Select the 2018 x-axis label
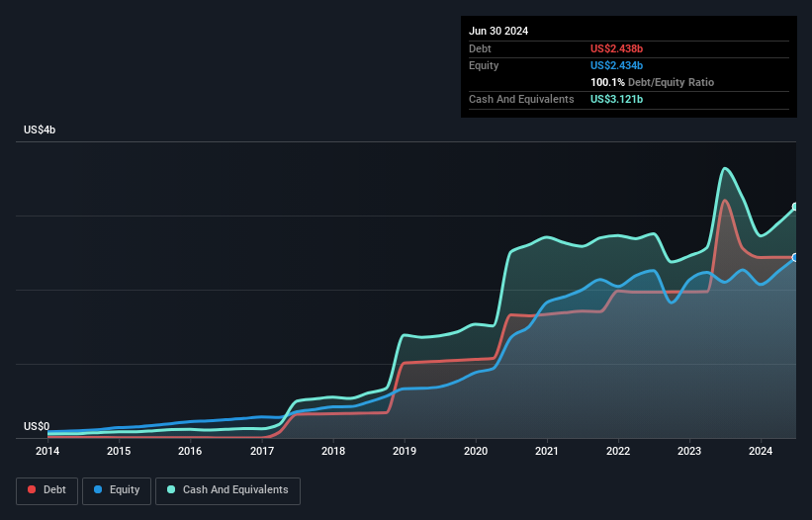This screenshot has height=520, width=812. coord(333,451)
